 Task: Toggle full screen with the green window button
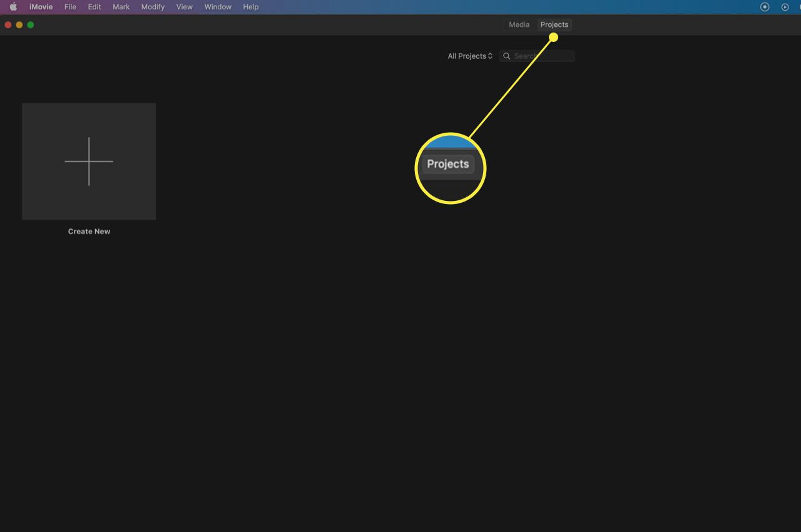click(30, 24)
